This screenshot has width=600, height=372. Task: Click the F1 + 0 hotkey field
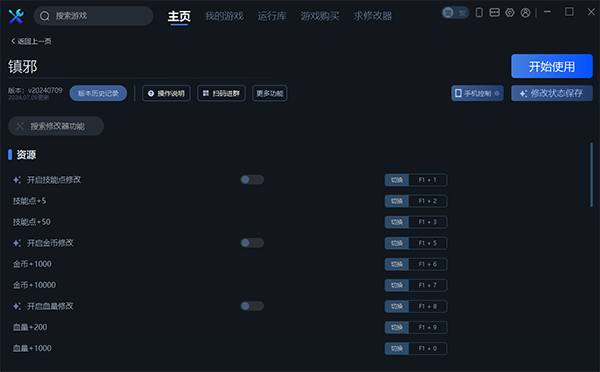428,348
